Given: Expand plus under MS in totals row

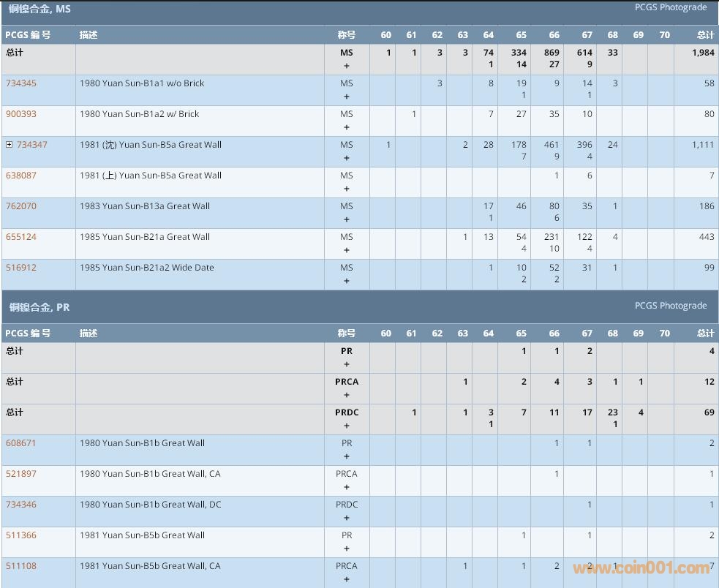Looking at the screenshot, I should (x=347, y=66).
